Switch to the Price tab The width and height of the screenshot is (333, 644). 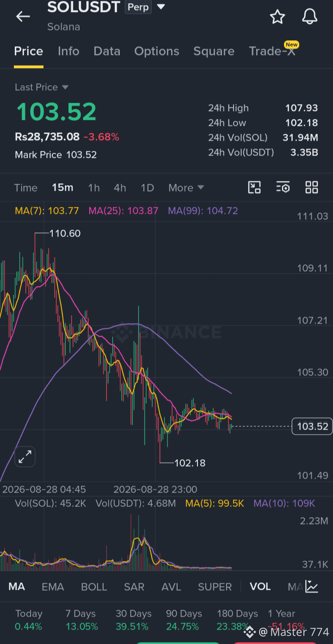coord(29,51)
